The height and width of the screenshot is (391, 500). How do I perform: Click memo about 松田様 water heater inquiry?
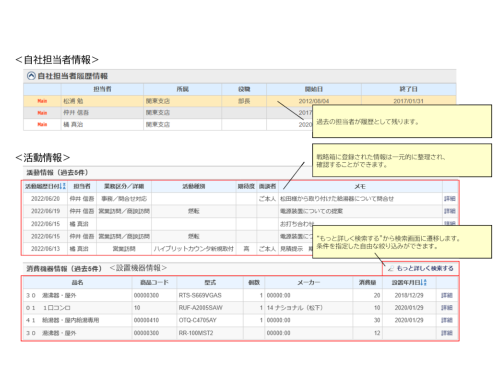pos(337,199)
